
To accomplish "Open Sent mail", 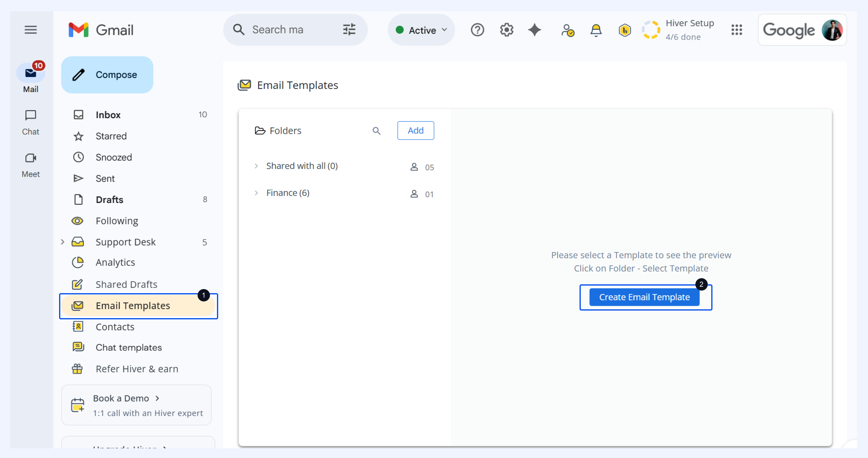I will pos(139,179).
